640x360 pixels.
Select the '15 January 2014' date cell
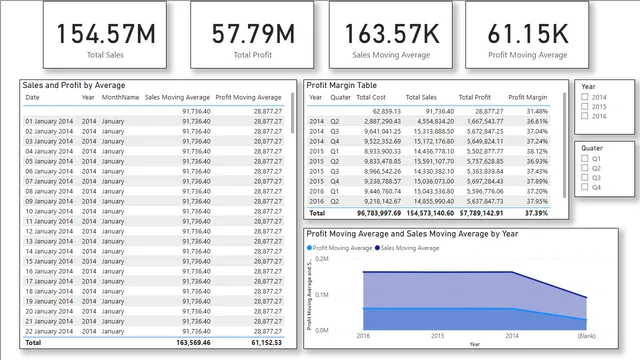coord(49,261)
